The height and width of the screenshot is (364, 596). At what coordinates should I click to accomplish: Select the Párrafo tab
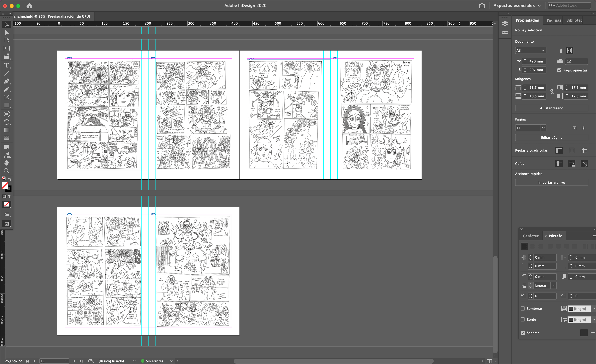point(555,236)
